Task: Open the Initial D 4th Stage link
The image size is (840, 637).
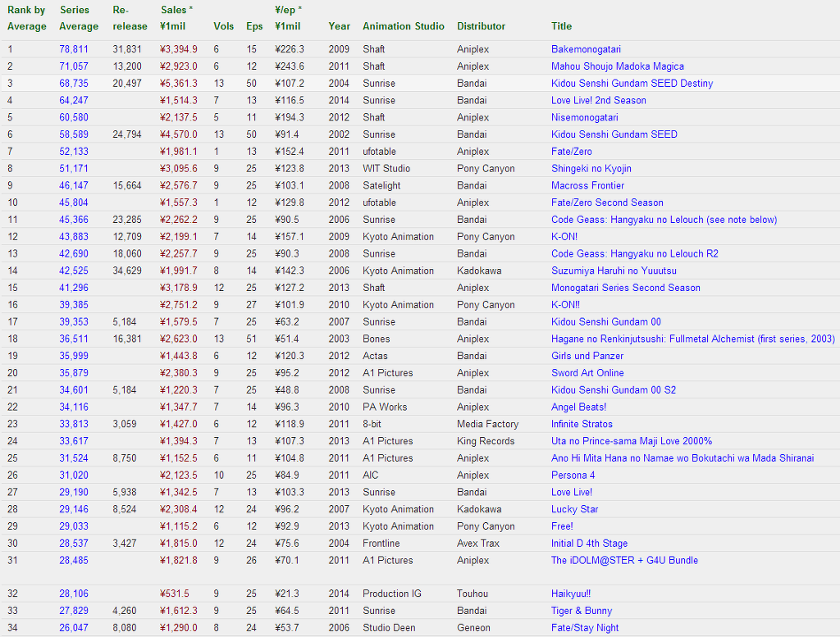Action: click(589, 544)
